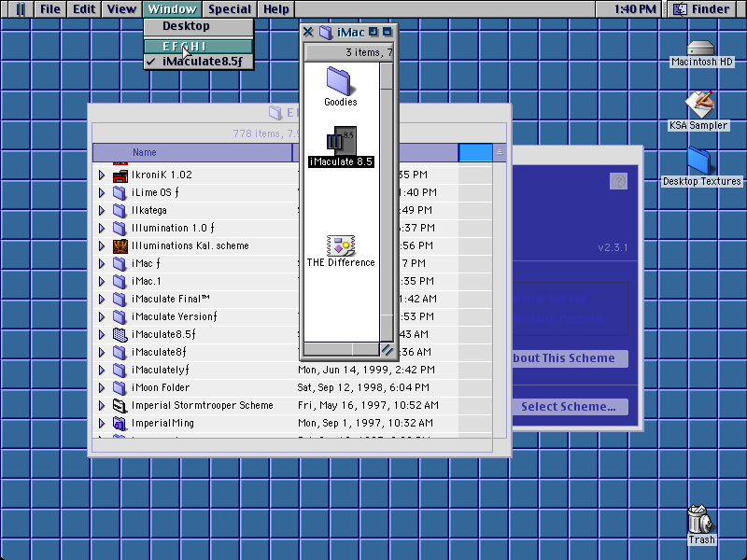Open the Help menu
Viewport: 747px width, 560px height.
(276, 9)
